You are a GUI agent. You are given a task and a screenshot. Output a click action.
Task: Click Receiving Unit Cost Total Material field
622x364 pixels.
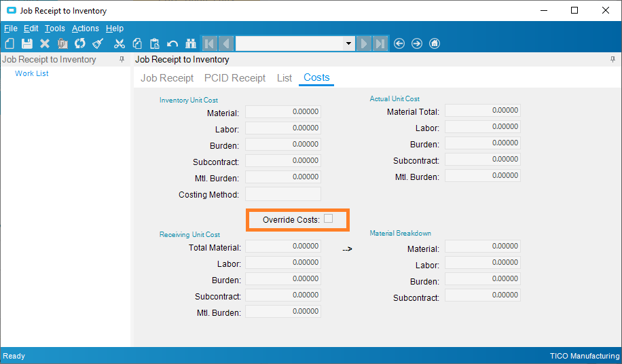tap(283, 247)
